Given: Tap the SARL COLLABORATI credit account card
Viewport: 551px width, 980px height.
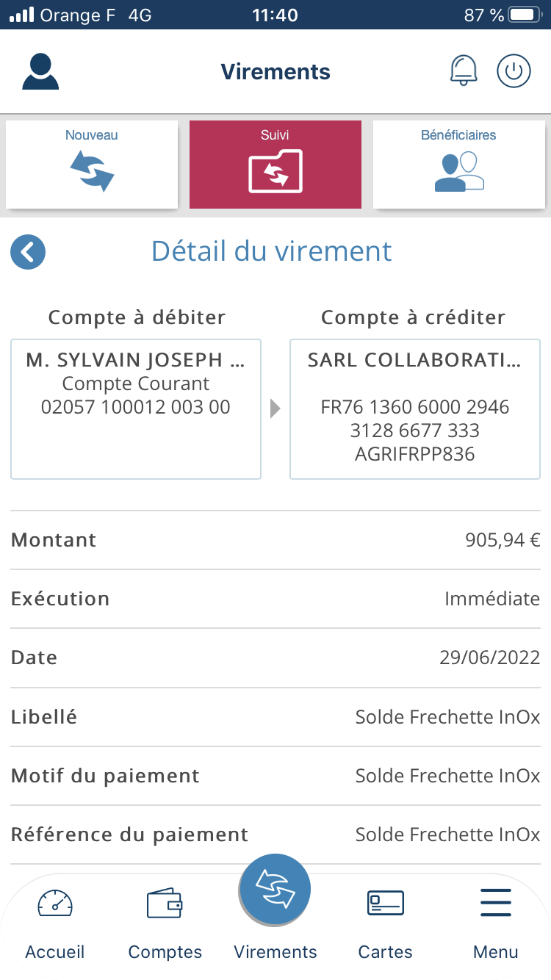Looking at the screenshot, I should (x=415, y=409).
